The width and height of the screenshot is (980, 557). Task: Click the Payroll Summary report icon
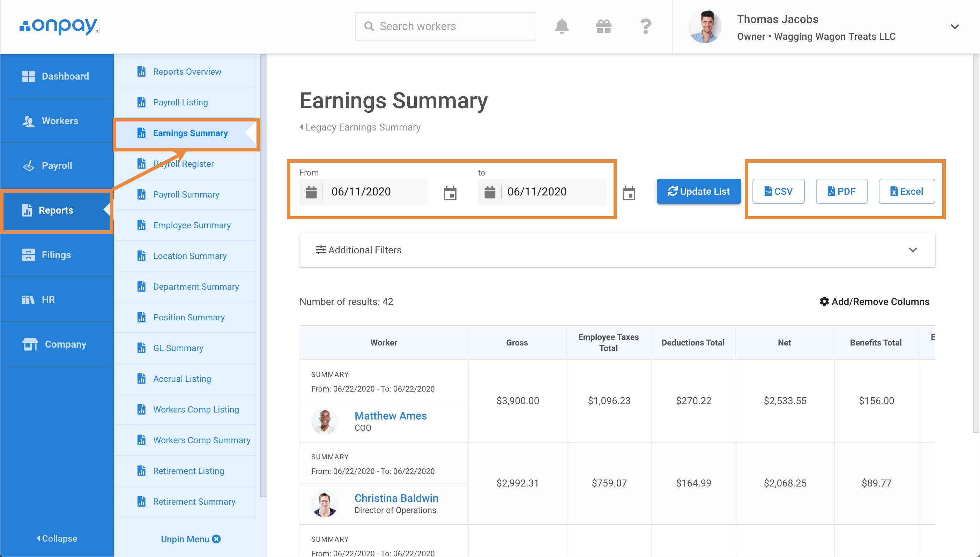point(142,194)
